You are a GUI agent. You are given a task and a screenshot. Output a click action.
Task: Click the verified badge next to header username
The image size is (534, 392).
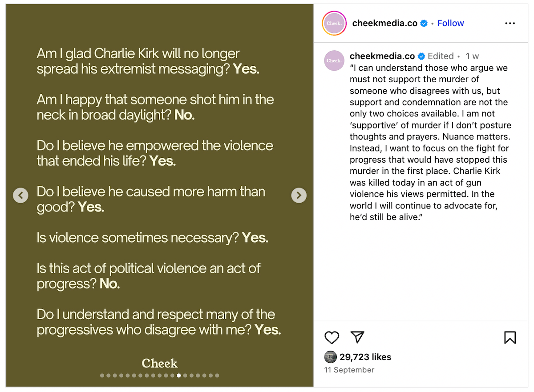point(424,23)
